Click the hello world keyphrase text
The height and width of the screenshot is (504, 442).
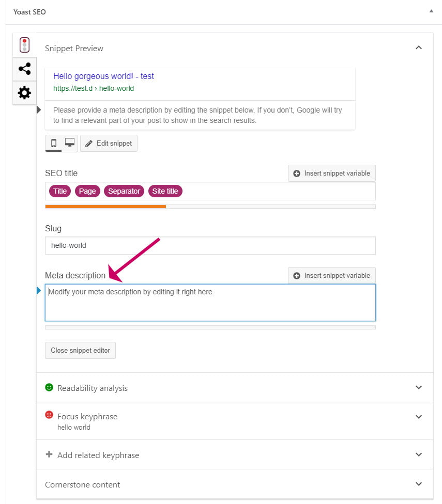pos(74,428)
